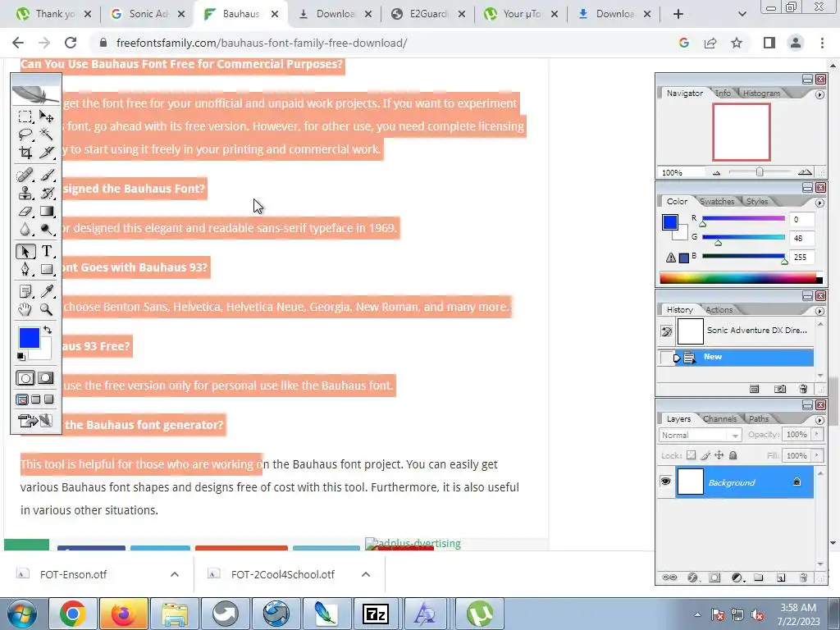This screenshot has height=630, width=840.
Task: Switch to the Info tab
Action: coord(723,93)
